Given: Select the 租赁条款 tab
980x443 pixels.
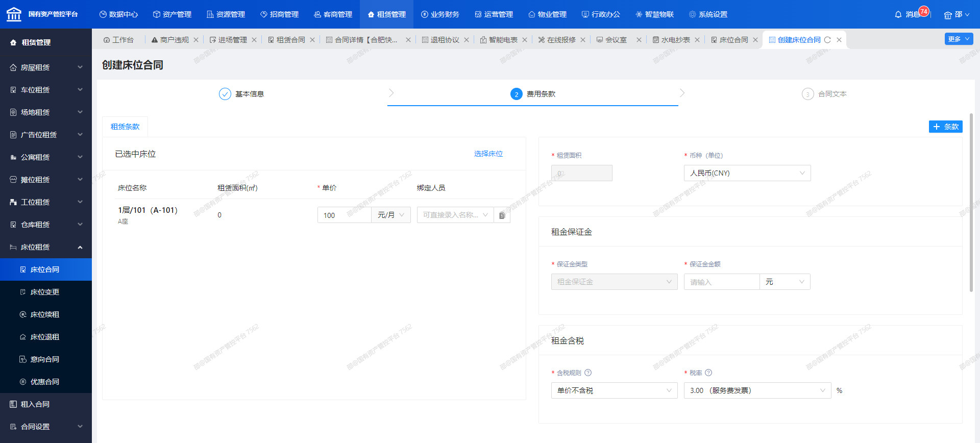Looking at the screenshot, I should [125, 127].
